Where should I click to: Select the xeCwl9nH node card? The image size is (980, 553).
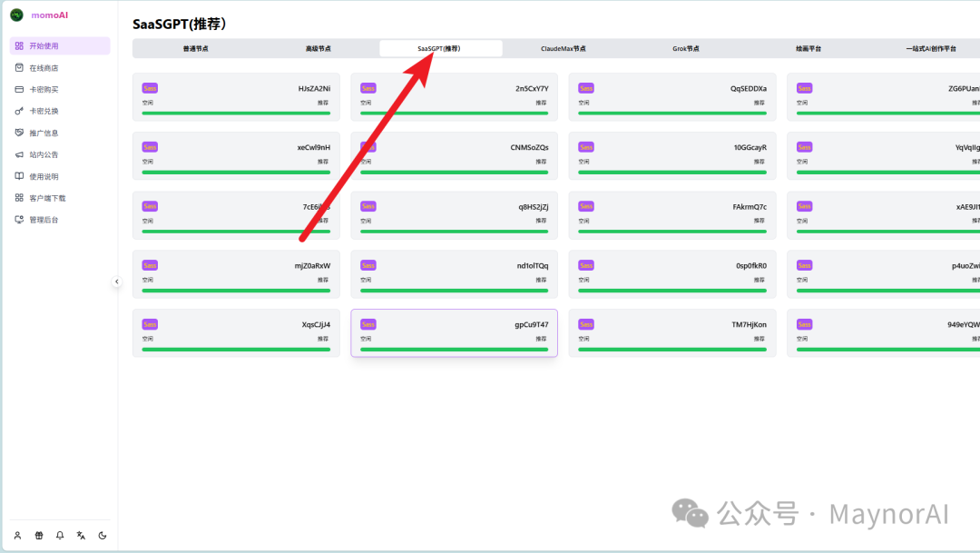(x=236, y=156)
